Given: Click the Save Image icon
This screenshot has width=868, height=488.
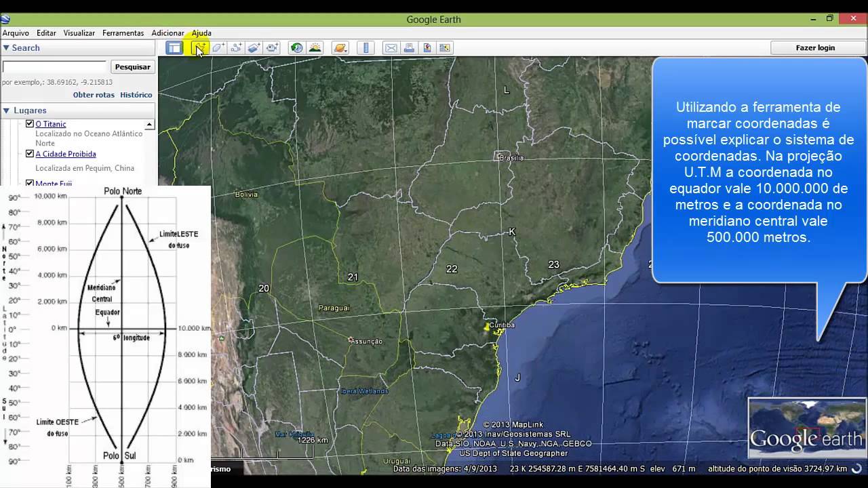Looking at the screenshot, I should [x=427, y=47].
